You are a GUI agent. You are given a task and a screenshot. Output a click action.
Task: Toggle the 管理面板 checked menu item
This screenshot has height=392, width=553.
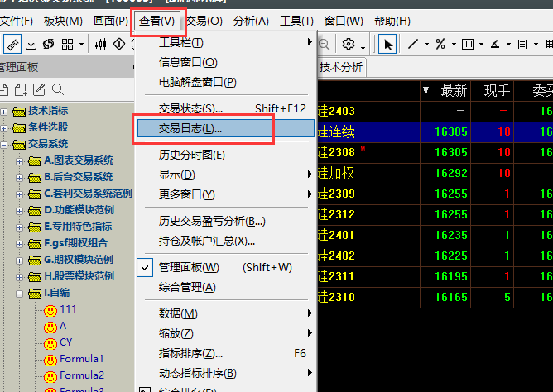(189, 267)
